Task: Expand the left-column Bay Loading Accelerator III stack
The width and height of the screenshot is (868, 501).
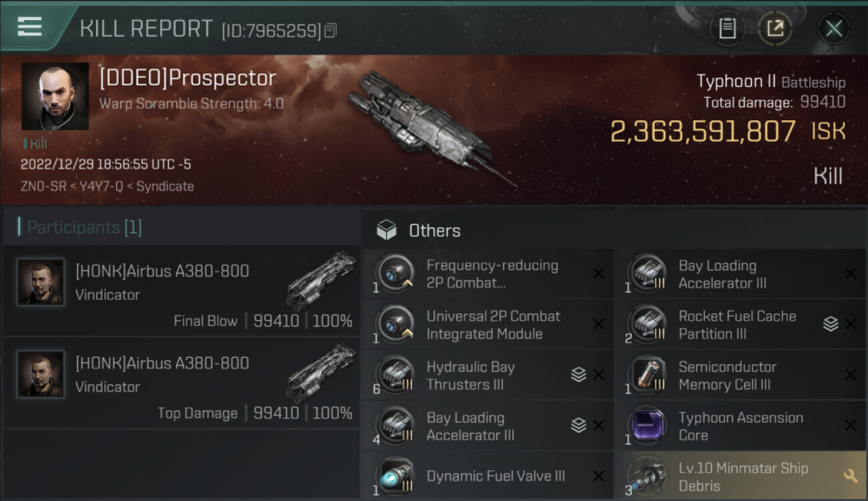Action: [x=578, y=426]
